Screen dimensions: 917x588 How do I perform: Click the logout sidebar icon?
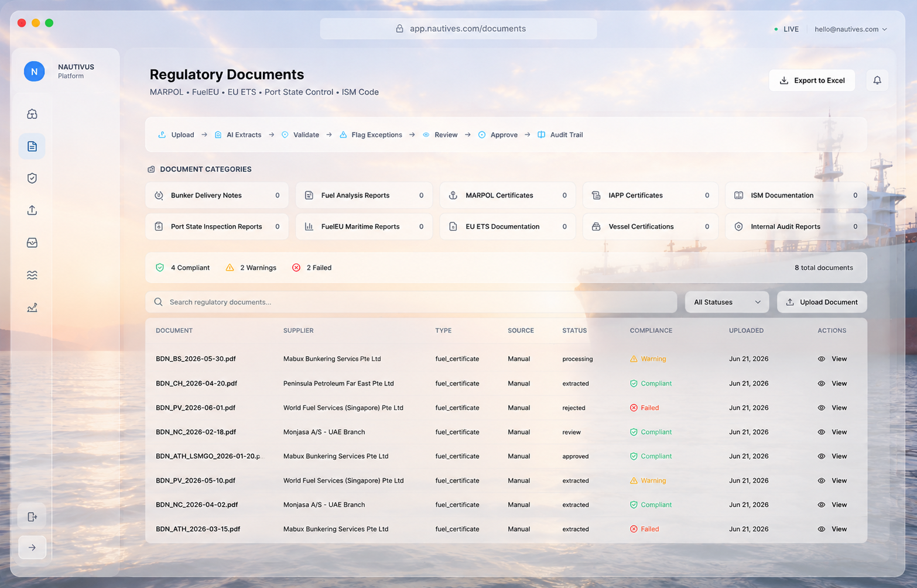pyautogui.click(x=32, y=517)
